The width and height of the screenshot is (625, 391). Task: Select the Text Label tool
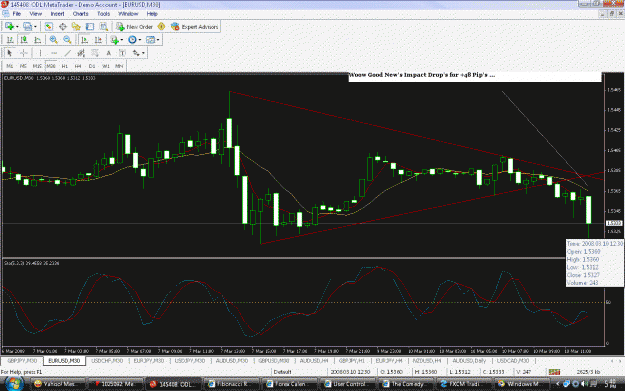click(122, 53)
